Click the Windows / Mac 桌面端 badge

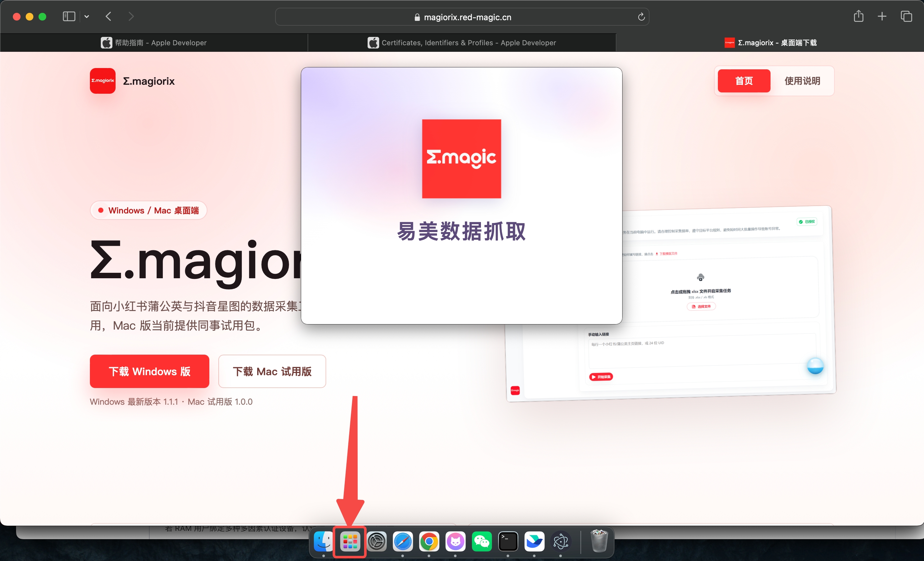click(149, 211)
